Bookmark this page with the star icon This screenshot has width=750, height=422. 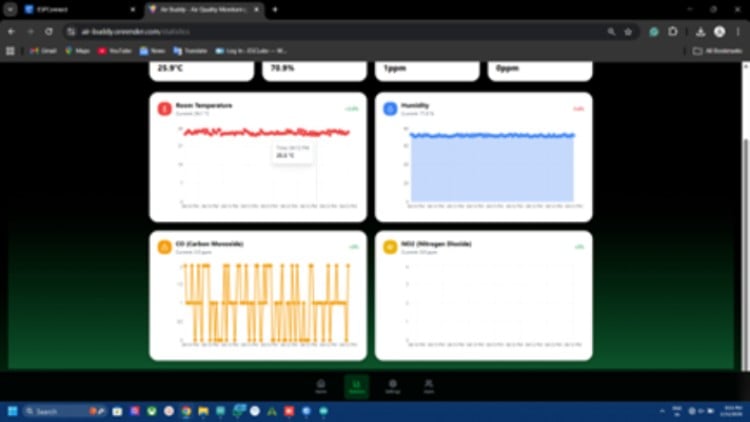pyautogui.click(x=628, y=32)
